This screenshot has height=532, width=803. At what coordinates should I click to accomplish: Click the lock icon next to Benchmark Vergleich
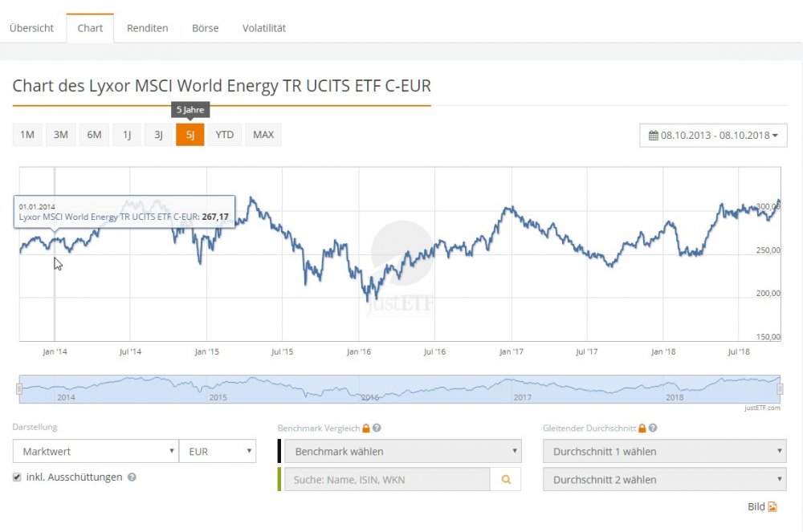click(365, 428)
